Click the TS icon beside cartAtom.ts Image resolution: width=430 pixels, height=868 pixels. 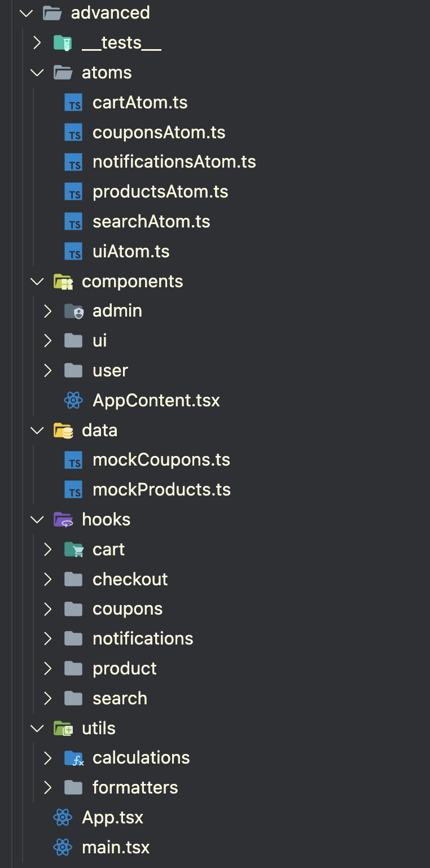point(73,103)
